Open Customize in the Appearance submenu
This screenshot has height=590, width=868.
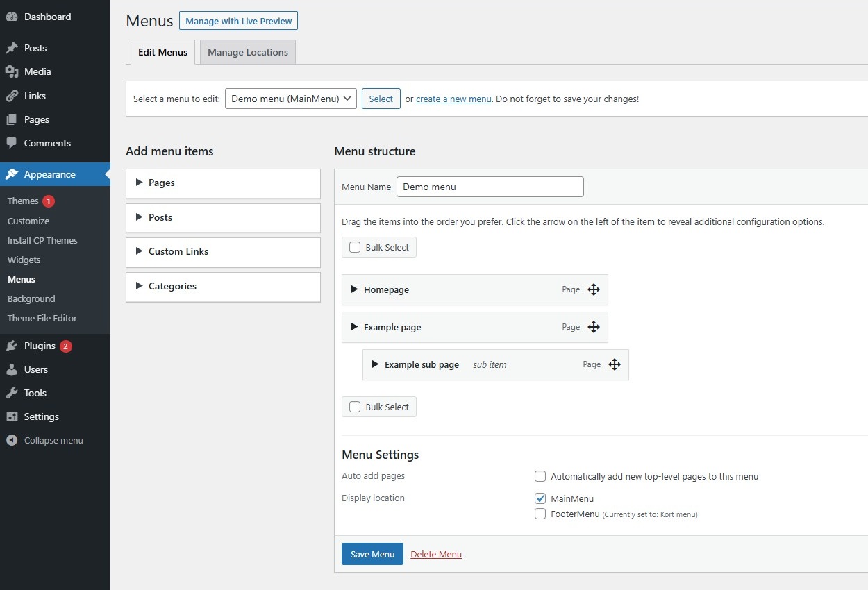[x=28, y=221]
